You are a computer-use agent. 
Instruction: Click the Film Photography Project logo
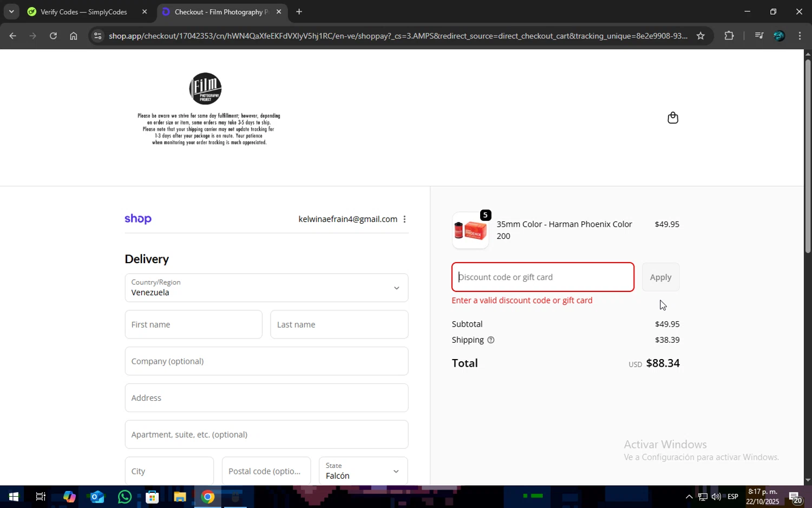[x=205, y=88]
